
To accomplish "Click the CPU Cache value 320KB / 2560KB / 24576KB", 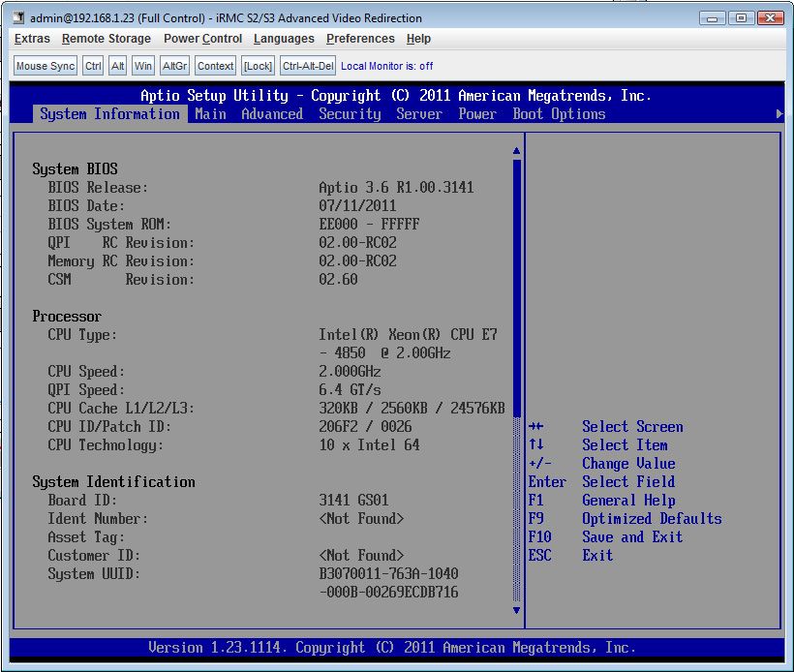I will pyautogui.click(x=412, y=409).
